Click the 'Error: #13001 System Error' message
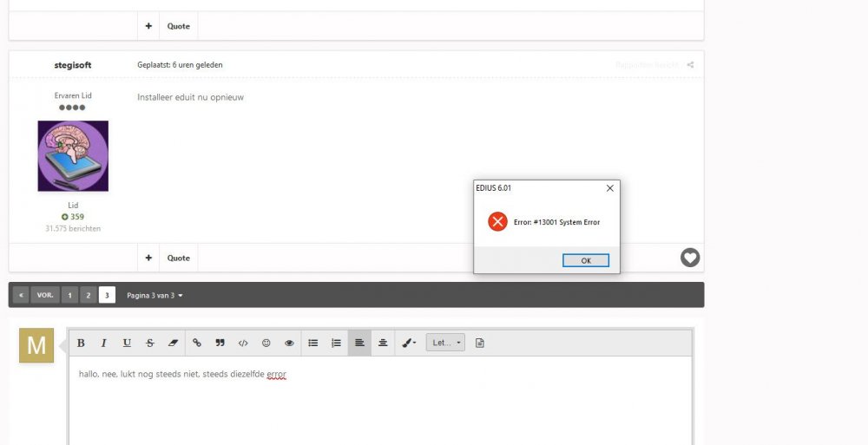 (556, 222)
